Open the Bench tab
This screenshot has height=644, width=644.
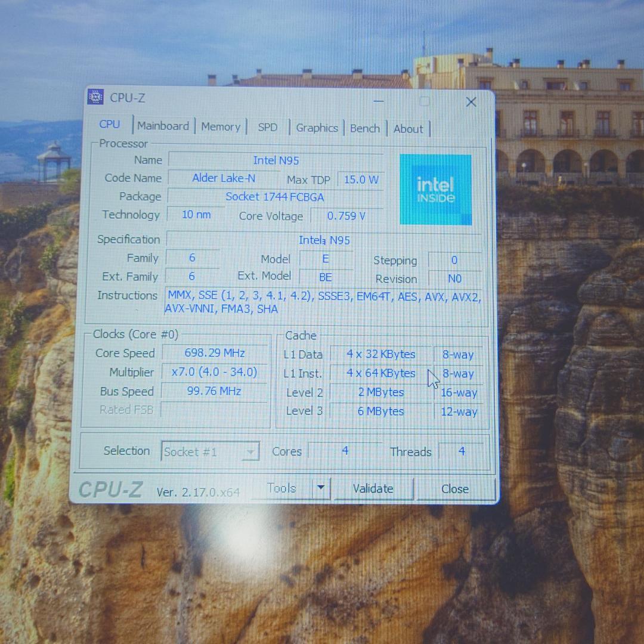(365, 128)
